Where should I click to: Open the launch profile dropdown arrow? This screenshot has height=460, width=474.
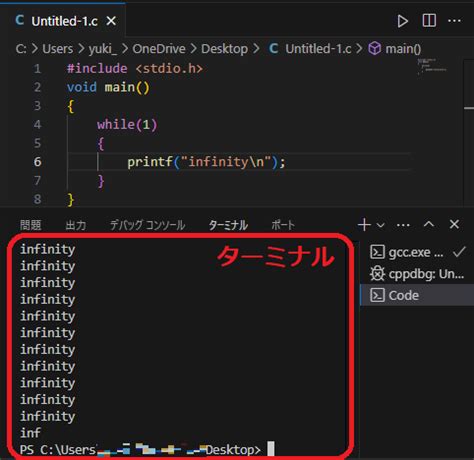click(x=380, y=225)
